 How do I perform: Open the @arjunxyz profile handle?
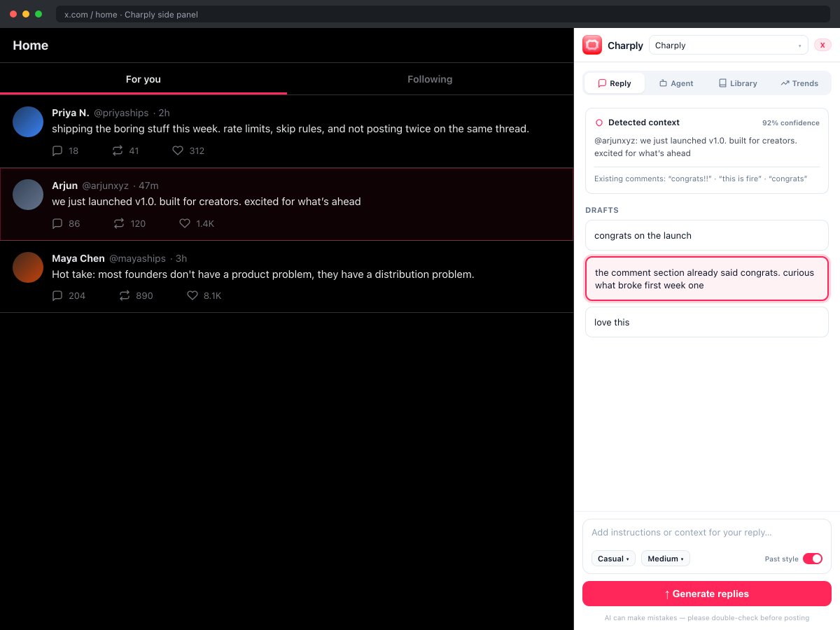pos(106,185)
